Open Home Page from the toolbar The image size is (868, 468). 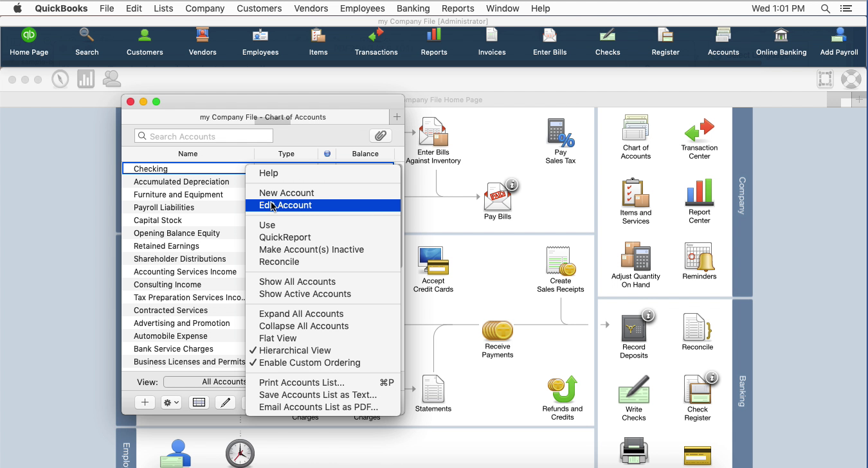tap(29, 42)
